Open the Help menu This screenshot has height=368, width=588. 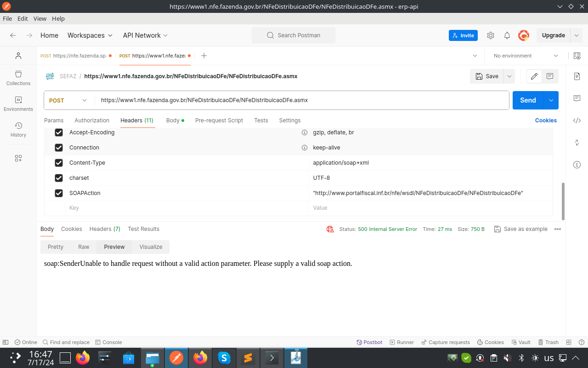tap(58, 19)
